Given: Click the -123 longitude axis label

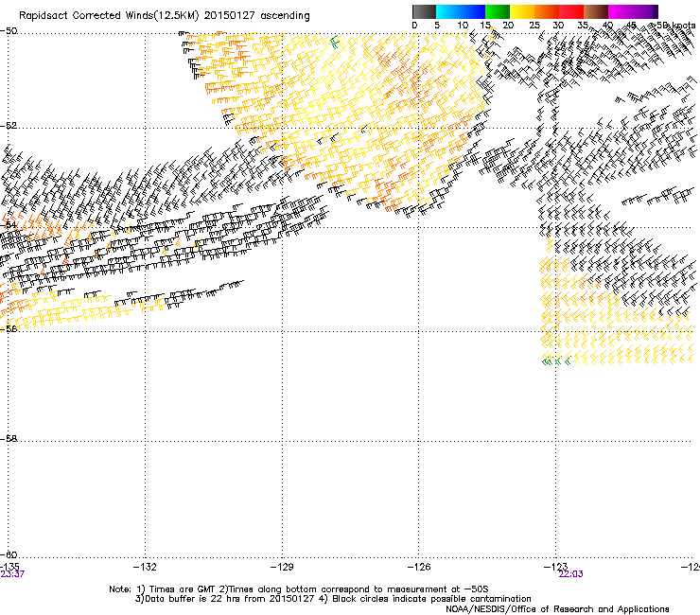Looking at the screenshot, I should [x=555, y=567].
